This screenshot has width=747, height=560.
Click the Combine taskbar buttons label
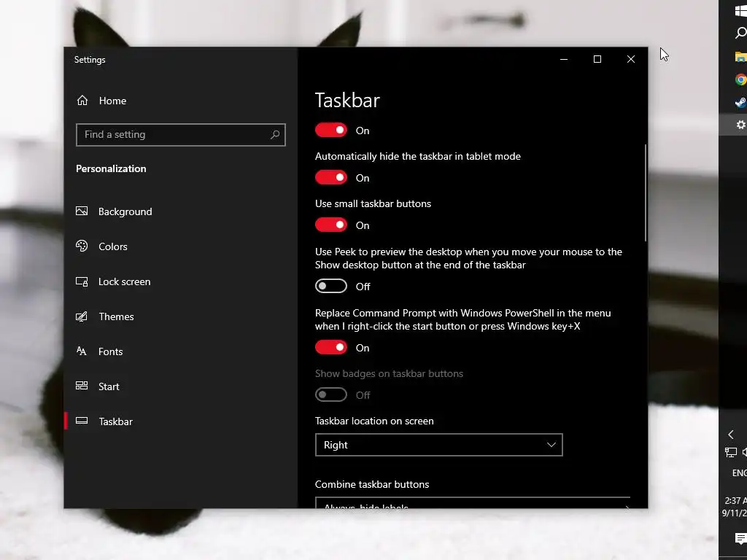click(x=372, y=484)
